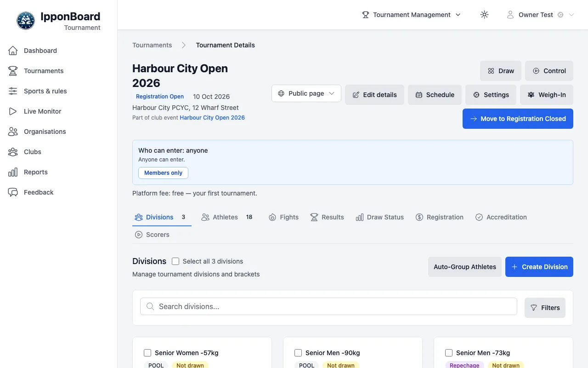
Task: Switch to the Scorers tab
Action: tap(152, 235)
